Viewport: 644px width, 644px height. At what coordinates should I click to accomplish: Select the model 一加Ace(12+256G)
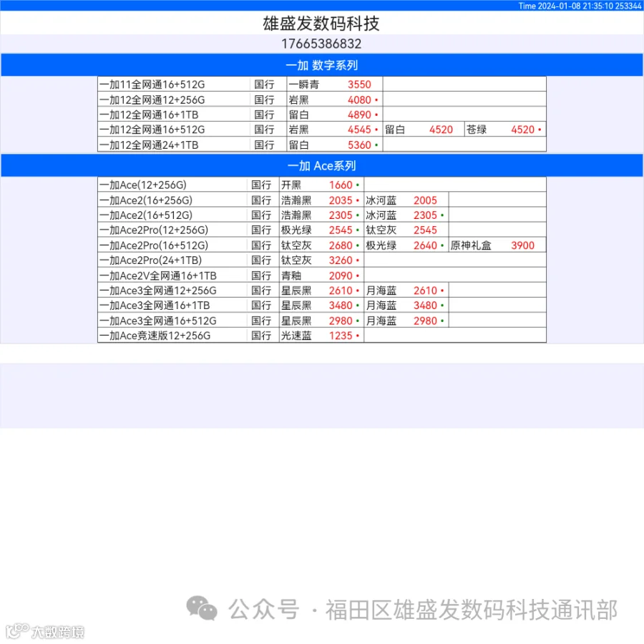[x=143, y=185]
